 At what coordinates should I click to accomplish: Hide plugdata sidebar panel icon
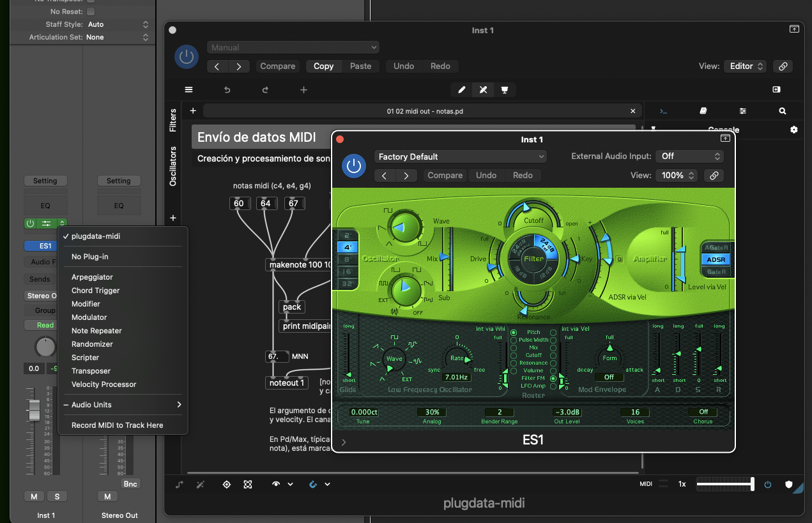click(x=776, y=90)
